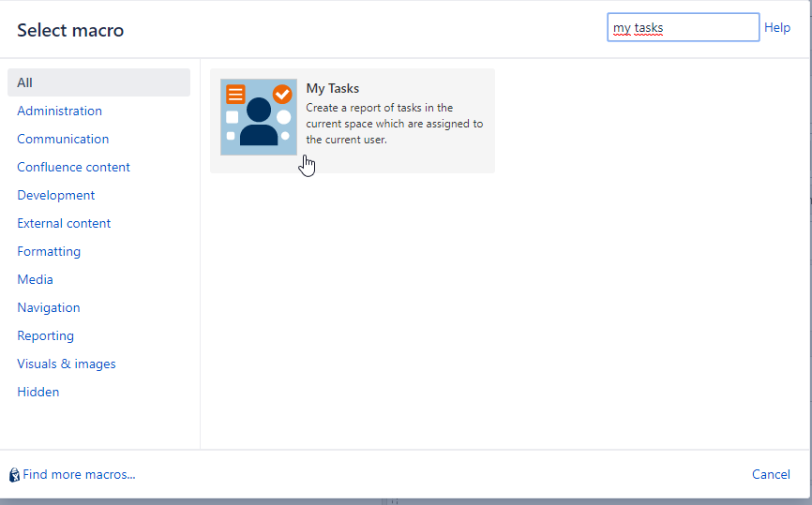The image size is (812, 505).
Task: Choose the Development category
Action: click(x=55, y=195)
